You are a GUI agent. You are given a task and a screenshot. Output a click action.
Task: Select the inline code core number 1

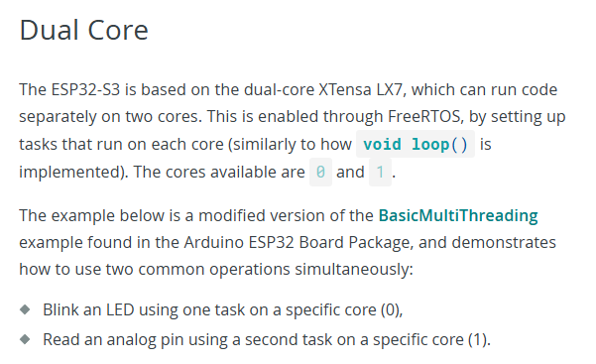click(380, 172)
